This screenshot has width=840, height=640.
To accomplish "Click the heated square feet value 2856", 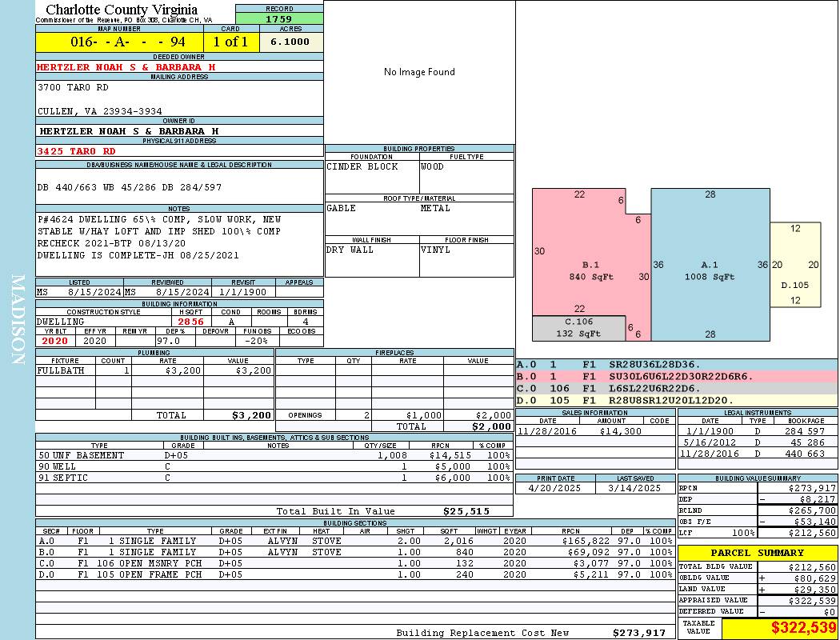I will [190, 322].
